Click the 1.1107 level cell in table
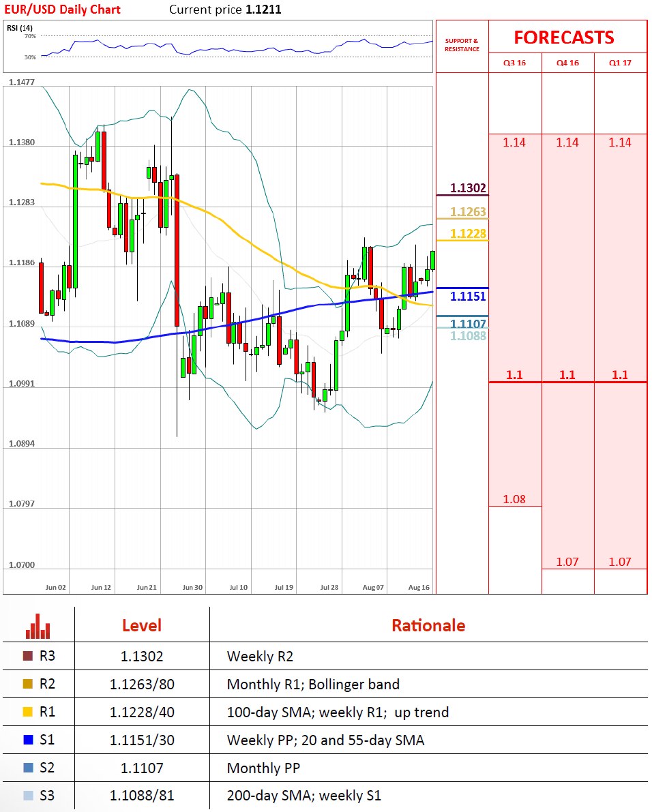The width and height of the screenshot is (652, 812). tap(142, 768)
